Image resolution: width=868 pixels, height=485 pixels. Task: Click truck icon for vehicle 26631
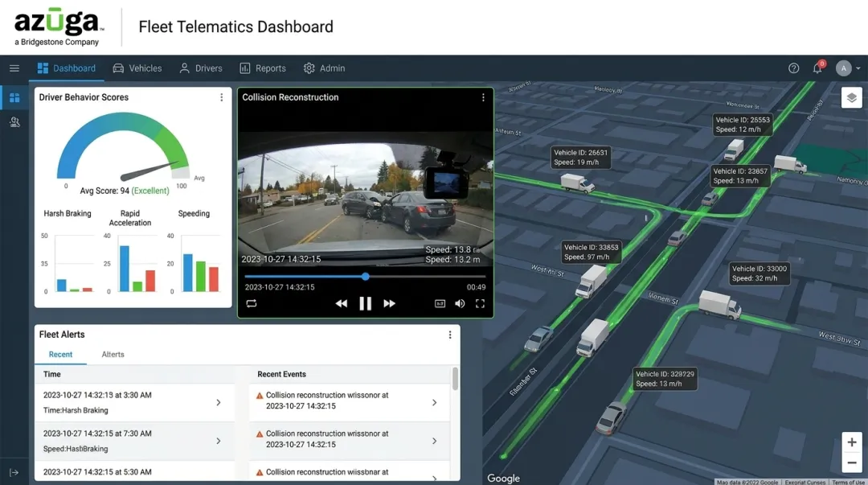577,183
